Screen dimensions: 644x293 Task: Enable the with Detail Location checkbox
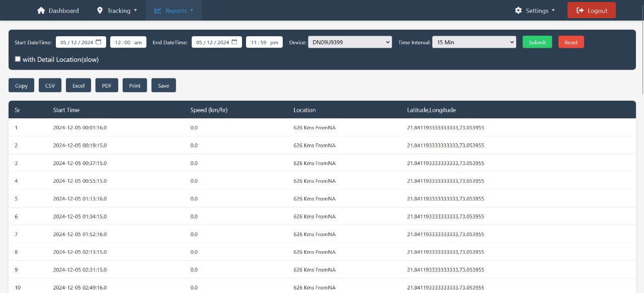coord(18,59)
